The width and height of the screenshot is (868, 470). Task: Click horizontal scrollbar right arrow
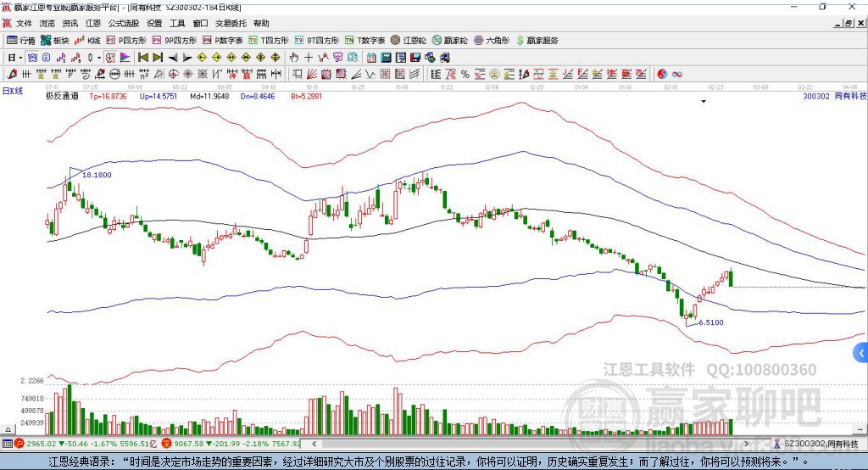(746, 444)
